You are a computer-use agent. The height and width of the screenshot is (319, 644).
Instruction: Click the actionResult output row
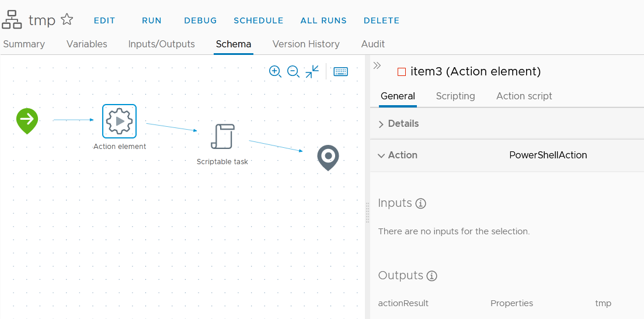coord(403,303)
